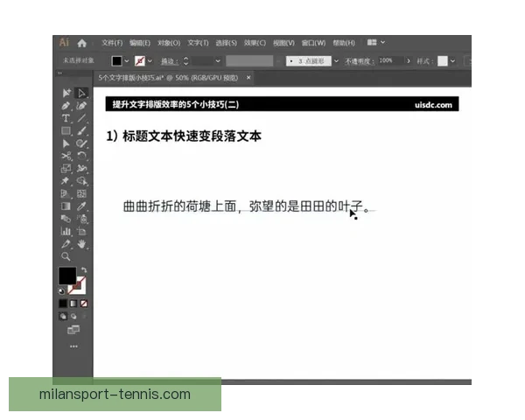Click the 描边 stroke panel link

(169, 61)
